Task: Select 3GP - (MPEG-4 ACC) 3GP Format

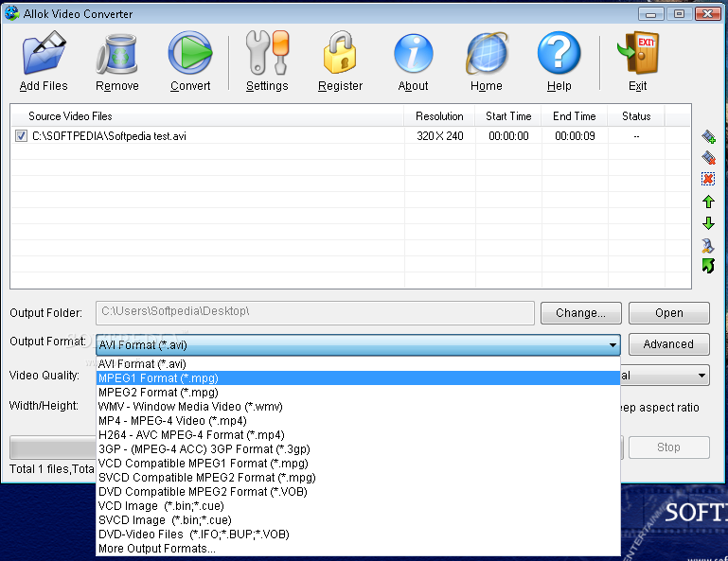Action: pyautogui.click(x=358, y=449)
